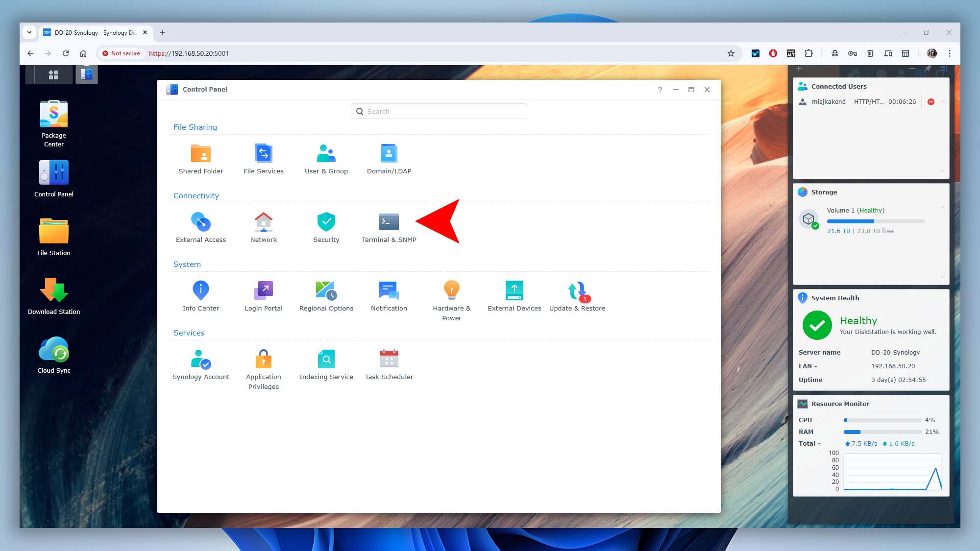The width and height of the screenshot is (980, 551).
Task: Click the Connectivity section heading
Action: 196,196
